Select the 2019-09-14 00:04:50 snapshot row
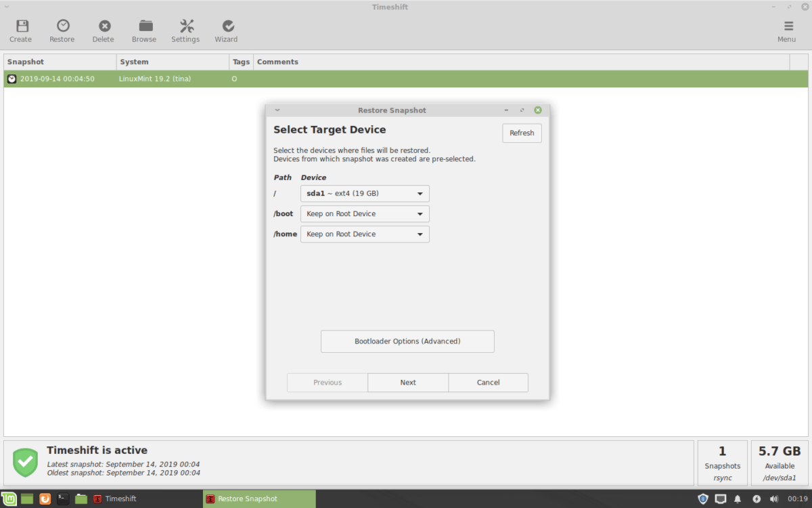Image resolution: width=812 pixels, height=508 pixels. point(406,79)
